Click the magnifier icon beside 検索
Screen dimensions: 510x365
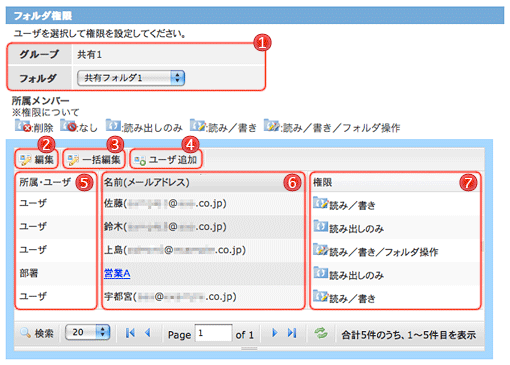[25, 332]
